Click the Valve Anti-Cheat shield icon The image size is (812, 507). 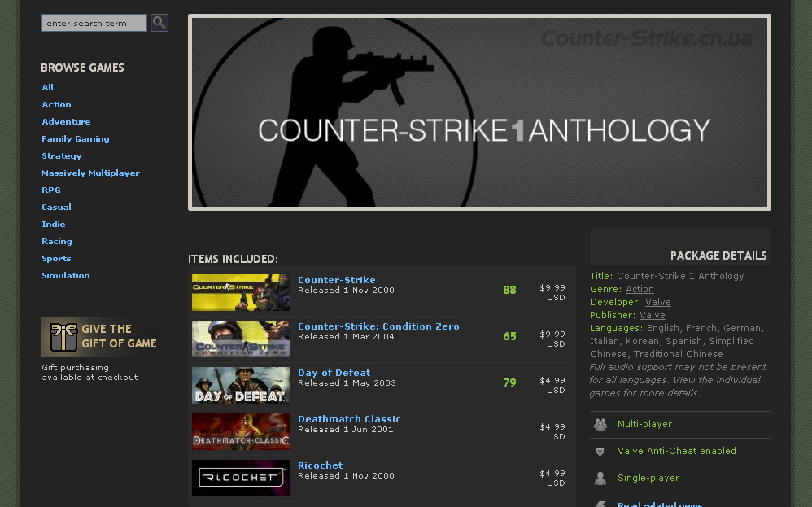click(600, 452)
